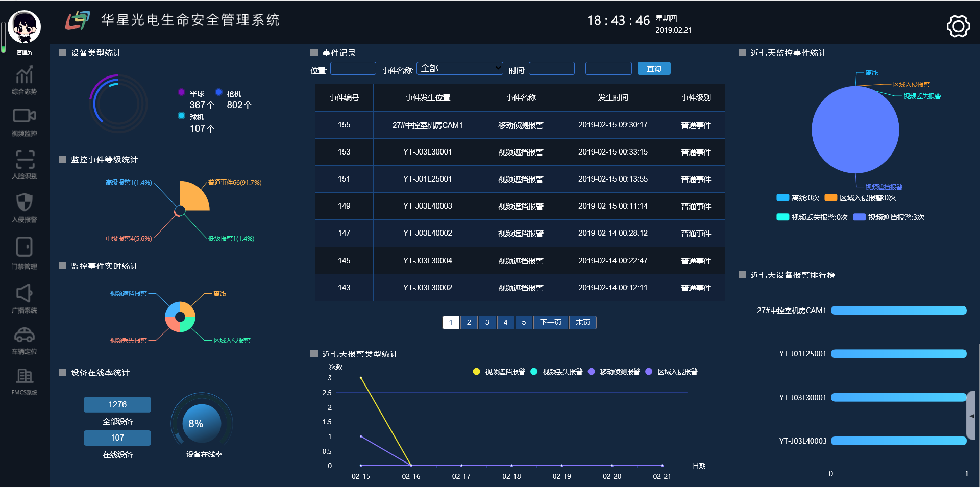Click the 事件编号 column header
Image resolution: width=980 pixels, height=488 pixels.
click(x=344, y=98)
